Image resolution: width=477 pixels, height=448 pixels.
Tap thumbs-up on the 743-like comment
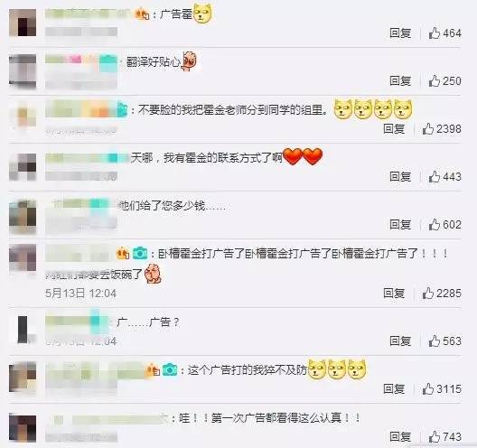[x=435, y=437]
